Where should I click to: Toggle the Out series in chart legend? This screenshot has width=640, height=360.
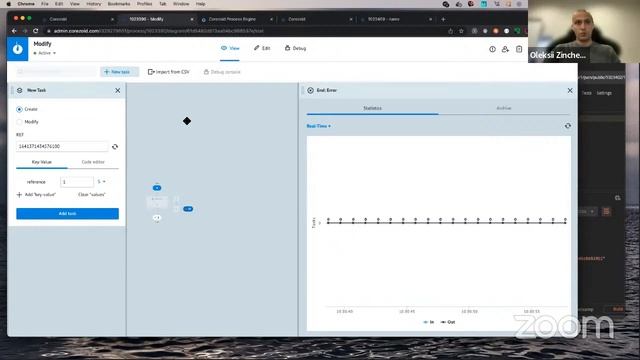pyautogui.click(x=448, y=322)
